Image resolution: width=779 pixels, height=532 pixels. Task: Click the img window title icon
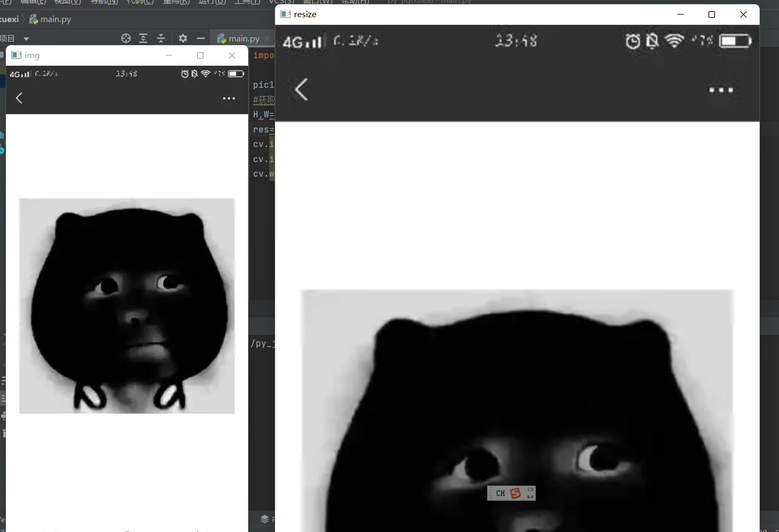click(x=17, y=55)
